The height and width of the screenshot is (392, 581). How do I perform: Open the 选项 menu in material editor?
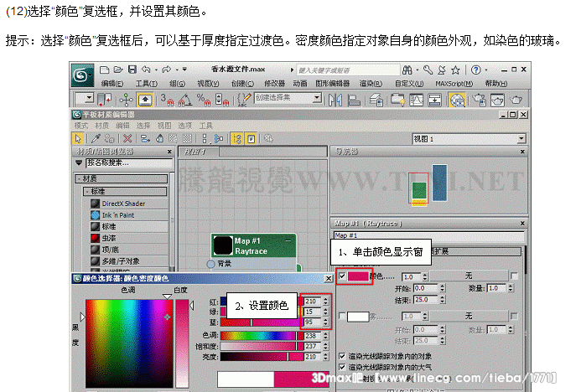[x=185, y=126]
